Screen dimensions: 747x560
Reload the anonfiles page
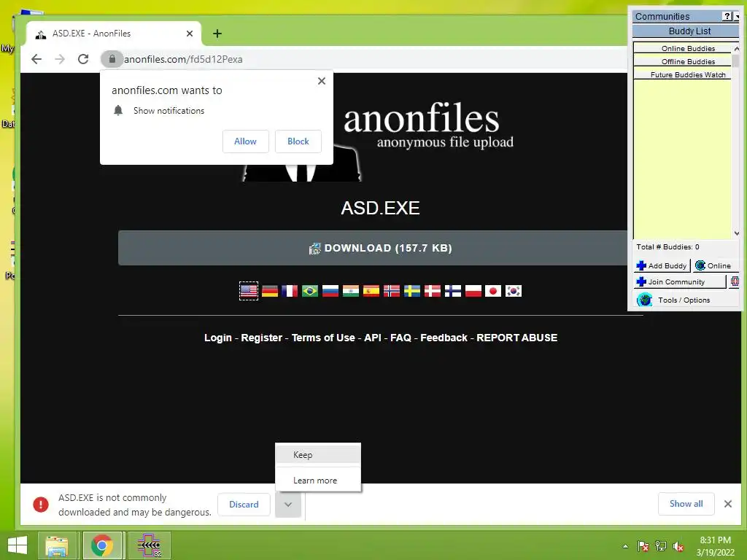tap(83, 59)
